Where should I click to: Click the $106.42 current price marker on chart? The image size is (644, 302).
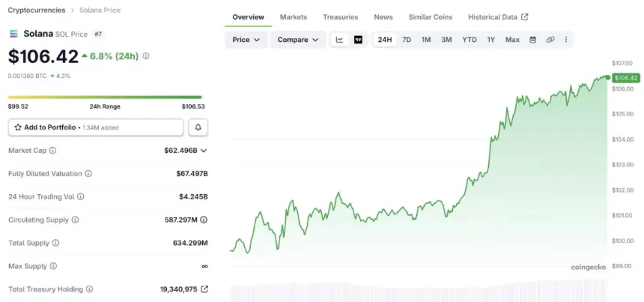[x=626, y=78]
